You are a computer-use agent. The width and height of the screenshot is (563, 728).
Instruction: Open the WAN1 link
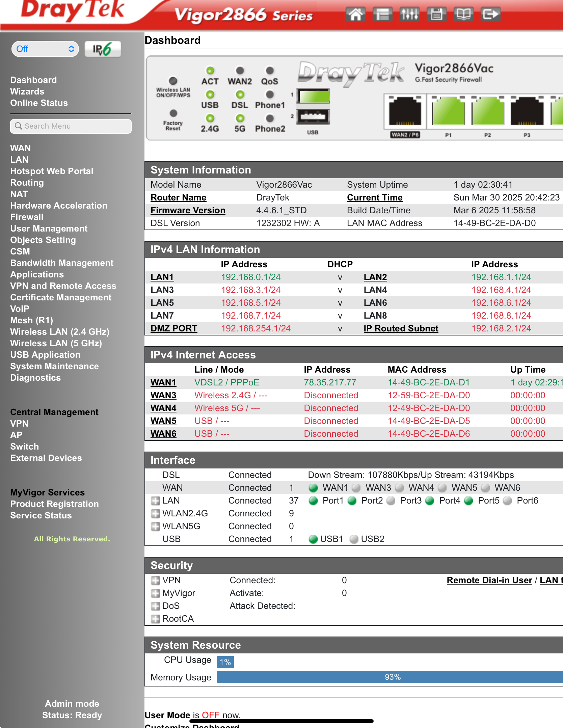[163, 382]
